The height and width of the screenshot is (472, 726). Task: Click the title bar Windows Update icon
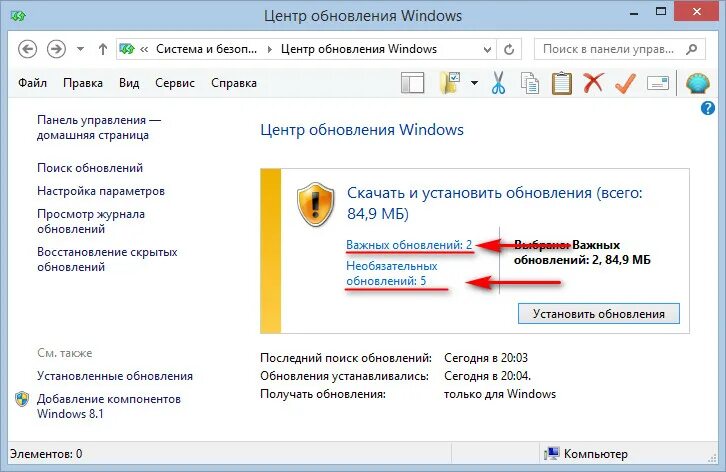pyautogui.click(x=19, y=16)
